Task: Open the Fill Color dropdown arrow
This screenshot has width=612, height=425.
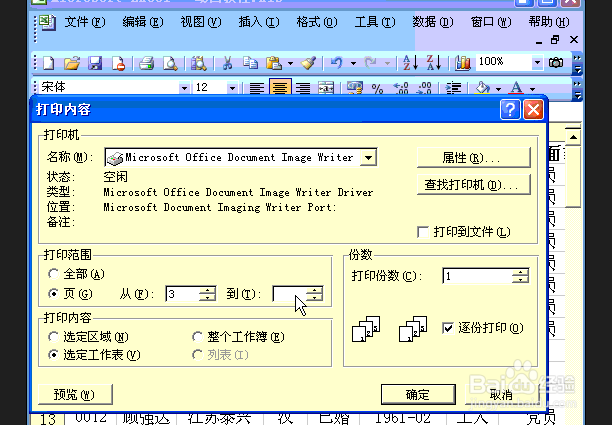Action: coord(498,89)
